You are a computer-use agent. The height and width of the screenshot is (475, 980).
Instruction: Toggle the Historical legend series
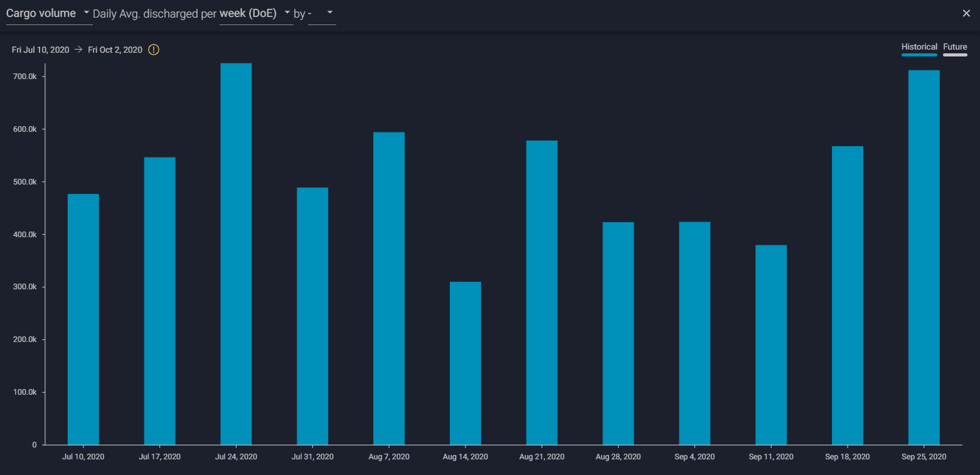919,49
